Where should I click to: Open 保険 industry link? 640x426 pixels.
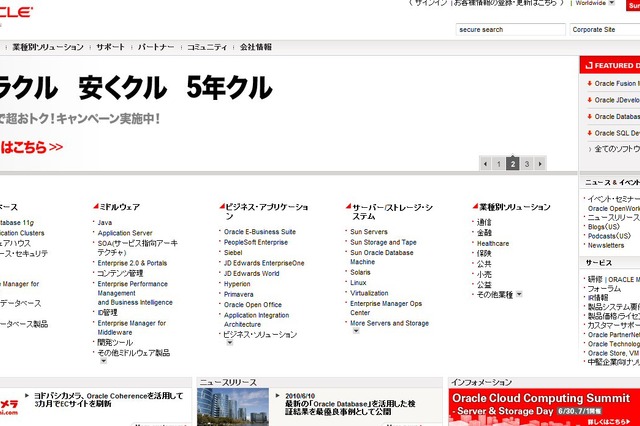click(x=484, y=253)
